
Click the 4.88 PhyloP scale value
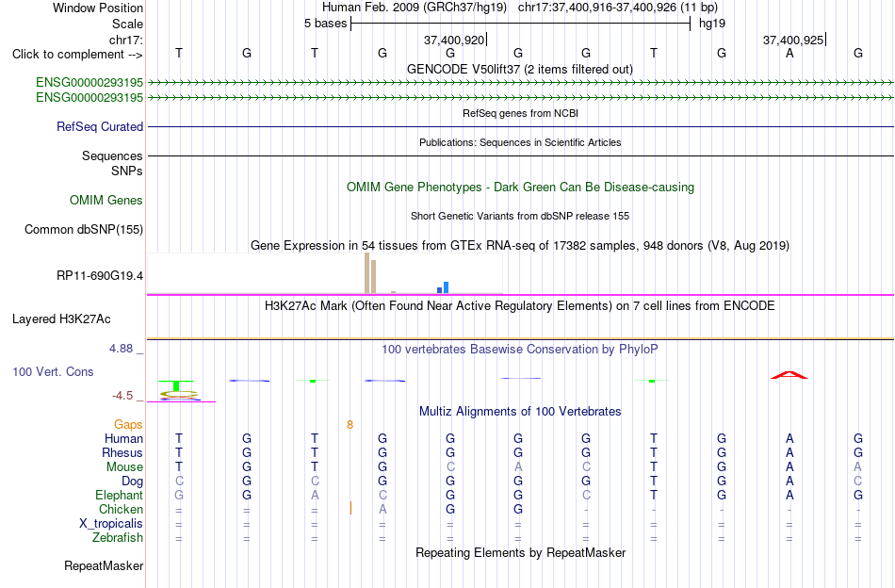121,349
